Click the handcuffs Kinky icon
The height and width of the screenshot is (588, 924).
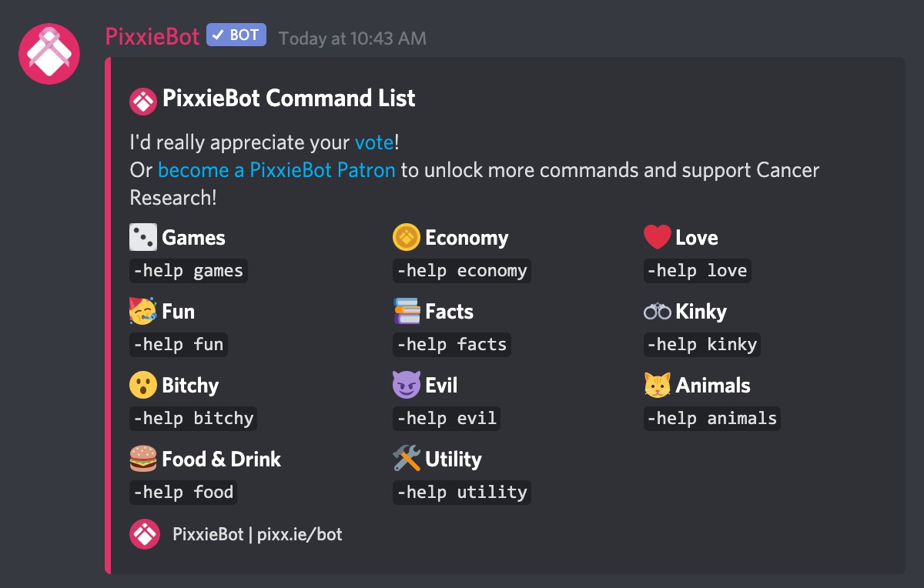coord(657,312)
